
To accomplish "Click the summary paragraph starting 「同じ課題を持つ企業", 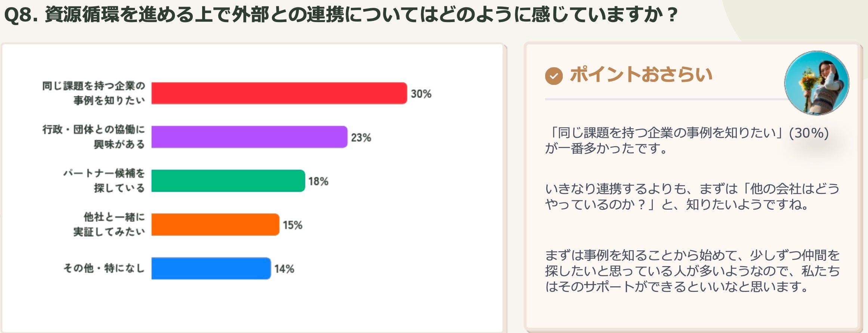I will click(x=687, y=141).
